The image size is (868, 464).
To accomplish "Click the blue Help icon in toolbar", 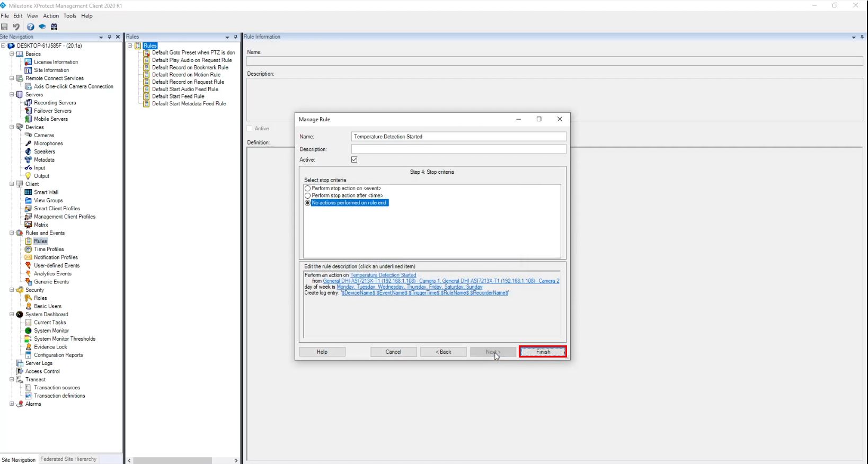I will (x=31, y=27).
